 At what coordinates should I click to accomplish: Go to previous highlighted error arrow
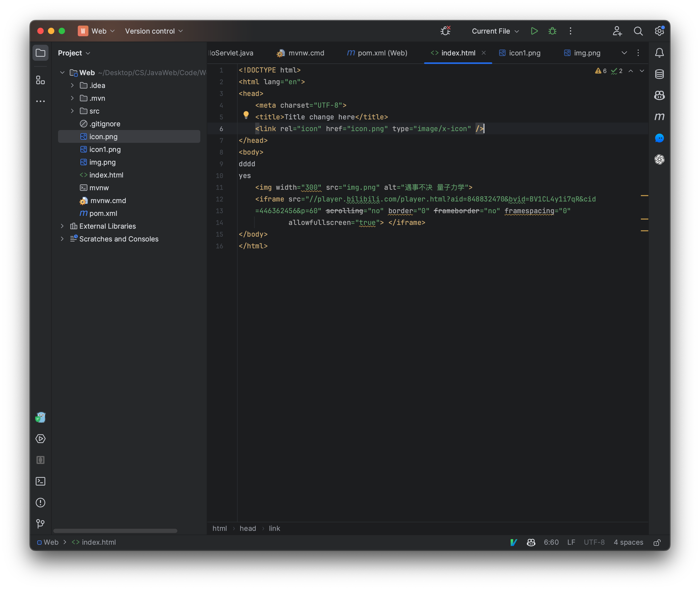point(630,71)
